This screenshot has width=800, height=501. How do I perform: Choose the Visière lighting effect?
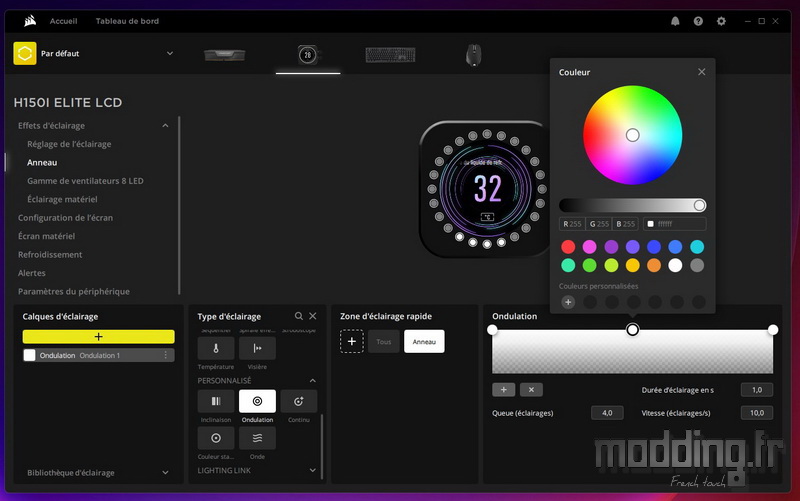[257, 348]
